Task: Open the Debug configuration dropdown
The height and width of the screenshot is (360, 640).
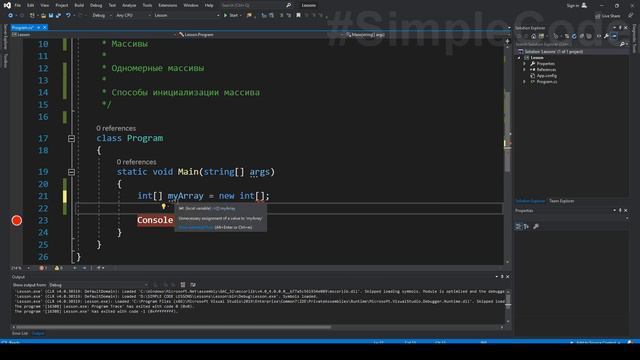Action: (101, 15)
